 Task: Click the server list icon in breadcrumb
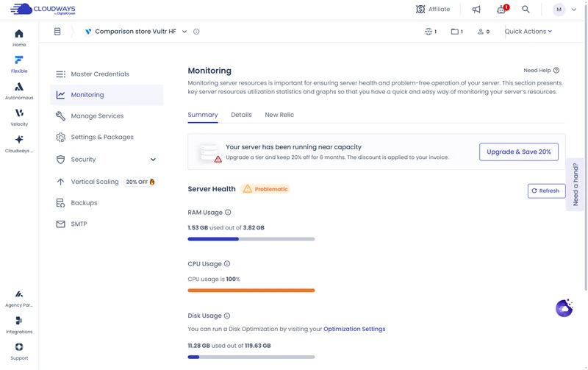[57, 32]
